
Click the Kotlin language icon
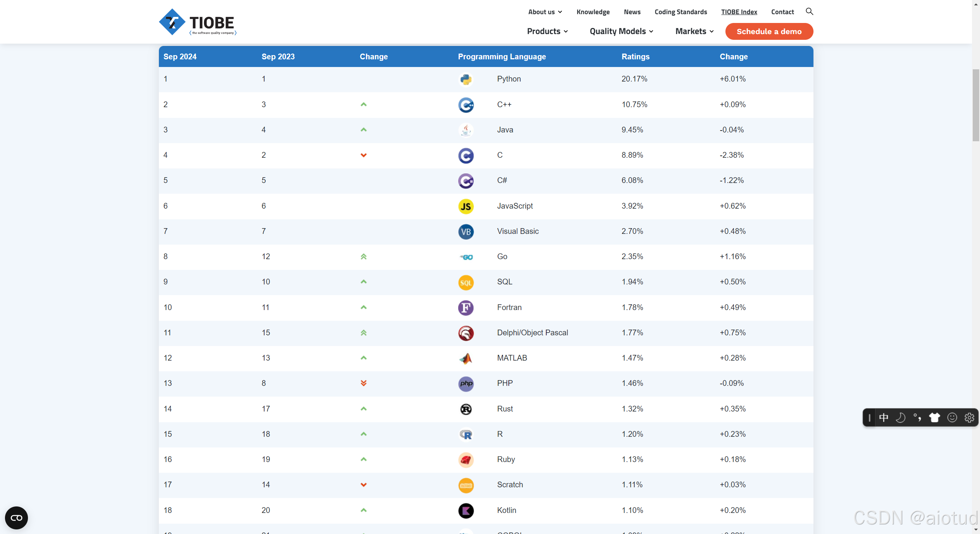tap(466, 511)
